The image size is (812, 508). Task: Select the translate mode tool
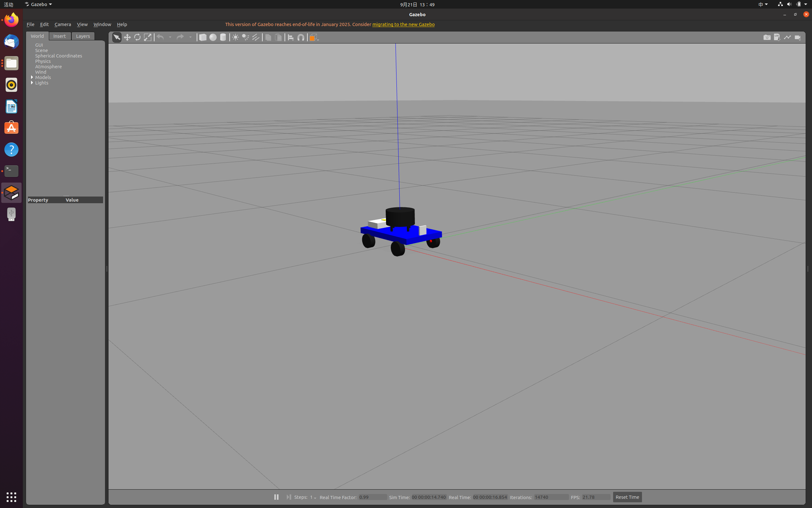[x=127, y=37]
